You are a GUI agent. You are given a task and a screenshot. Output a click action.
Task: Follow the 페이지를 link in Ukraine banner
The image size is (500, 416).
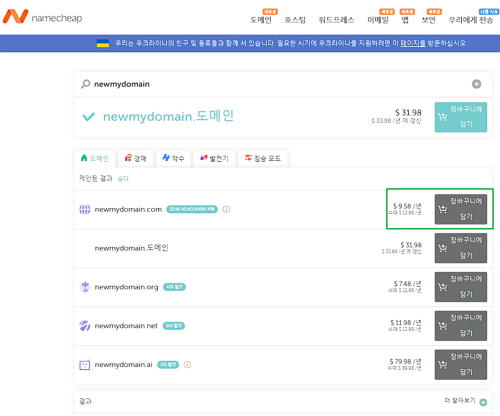click(x=413, y=43)
